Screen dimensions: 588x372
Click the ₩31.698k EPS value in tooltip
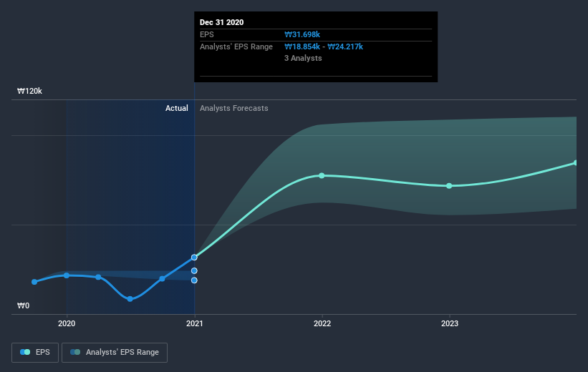(302, 34)
